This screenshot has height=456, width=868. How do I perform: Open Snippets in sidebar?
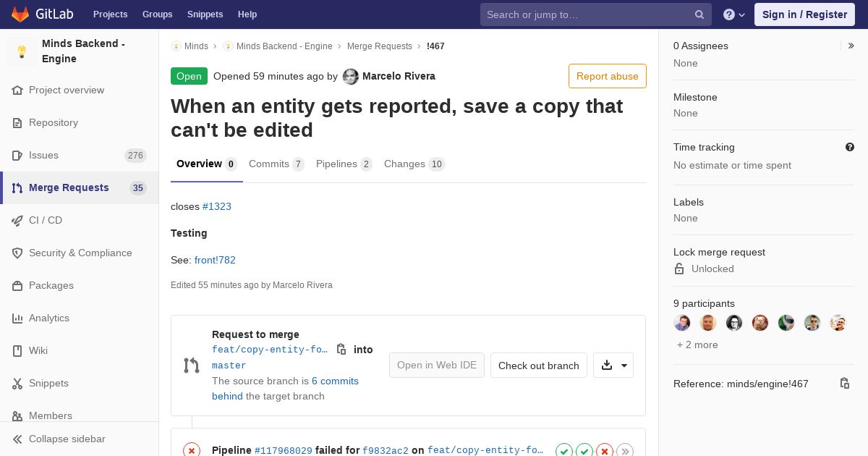(x=48, y=383)
